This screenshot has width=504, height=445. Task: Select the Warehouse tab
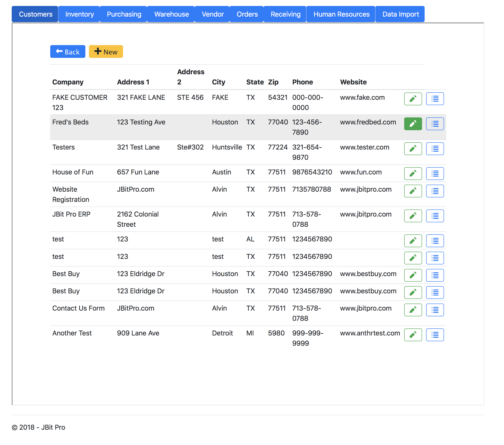pos(171,14)
